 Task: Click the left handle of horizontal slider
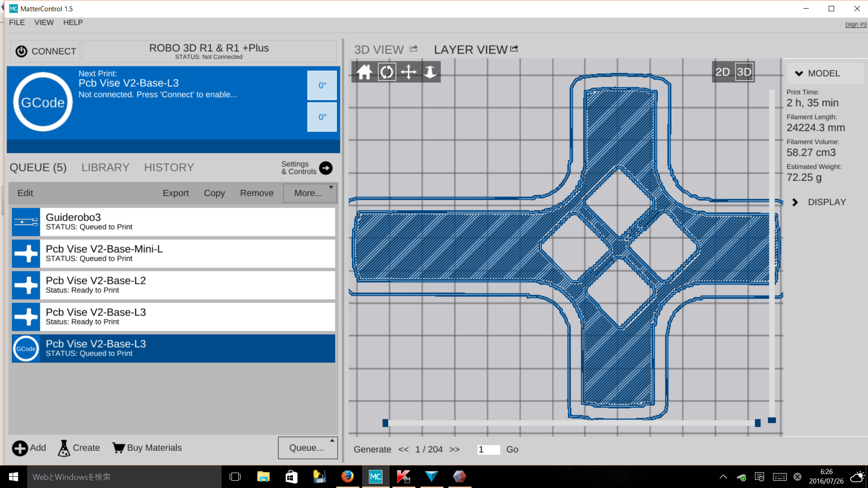click(385, 423)
